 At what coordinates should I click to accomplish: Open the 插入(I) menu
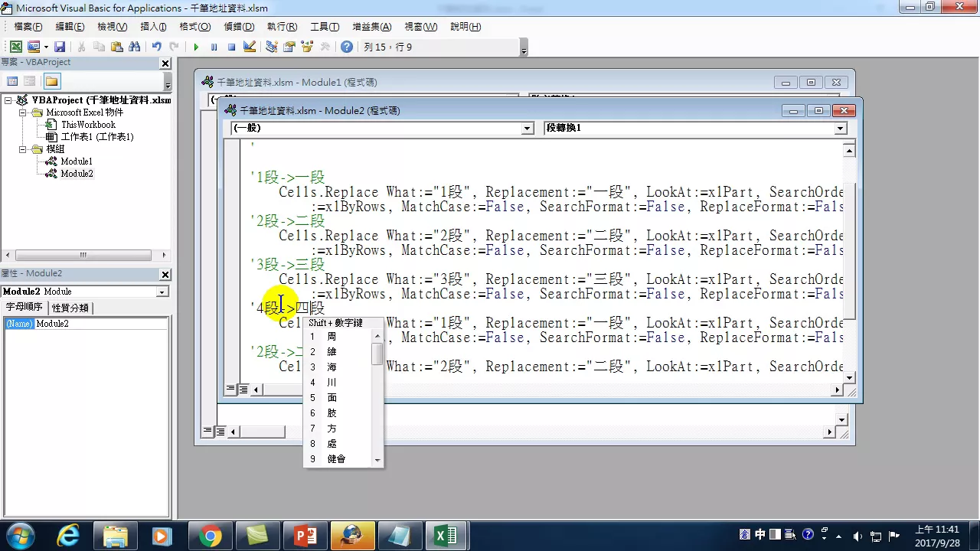point(153,27)
